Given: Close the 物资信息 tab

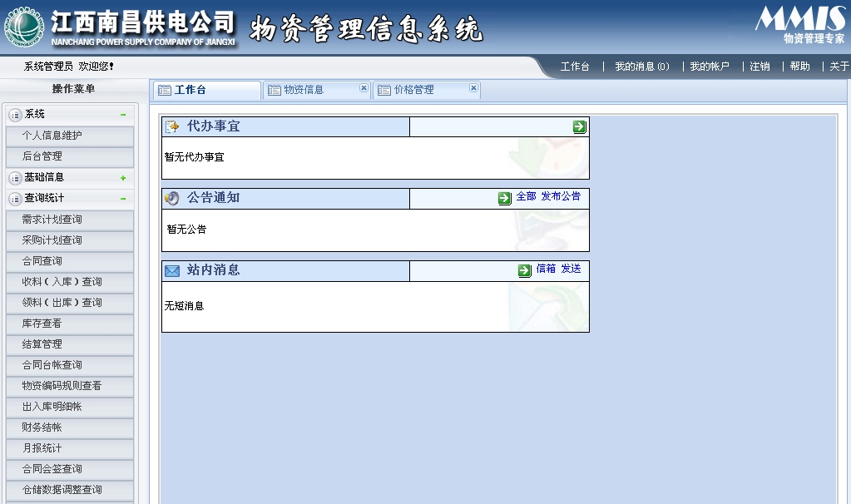Looking at the screenshot, I should [364, 88].
